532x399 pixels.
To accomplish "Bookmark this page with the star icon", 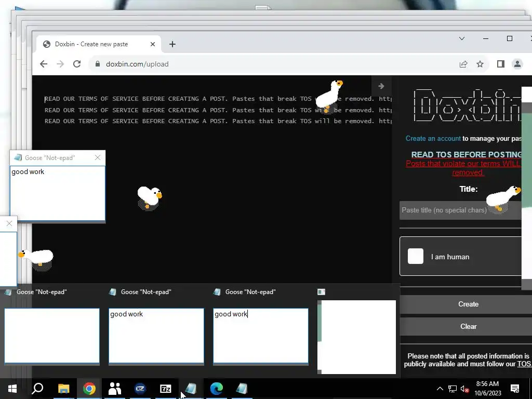I will point(480,64).
